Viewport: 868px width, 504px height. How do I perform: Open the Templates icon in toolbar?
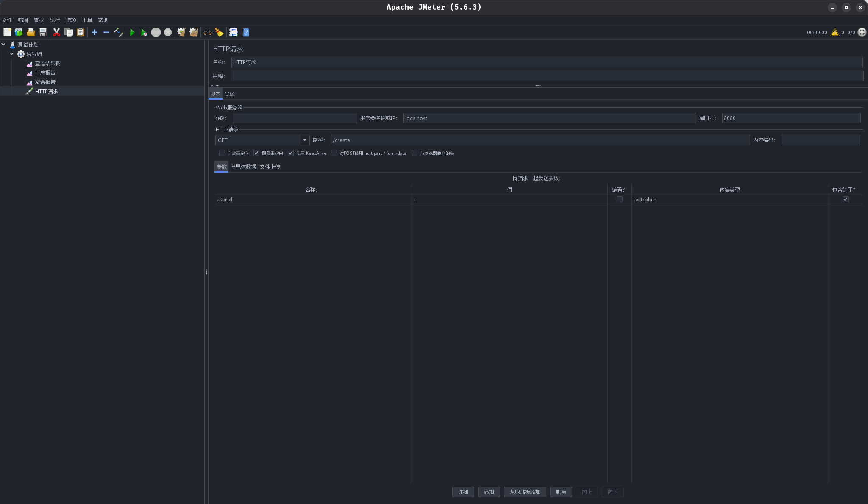tap(19, 32)
